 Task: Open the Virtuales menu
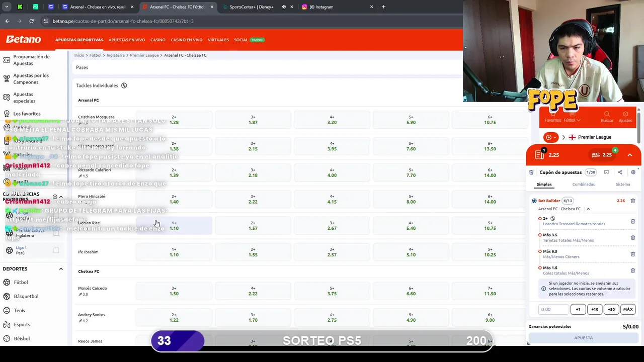(x=218, y=40)
